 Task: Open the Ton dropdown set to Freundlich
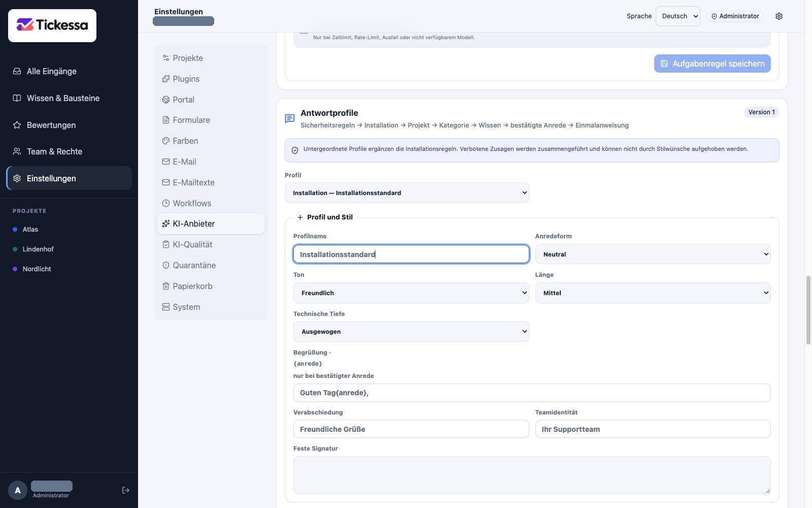coord(411,293)
